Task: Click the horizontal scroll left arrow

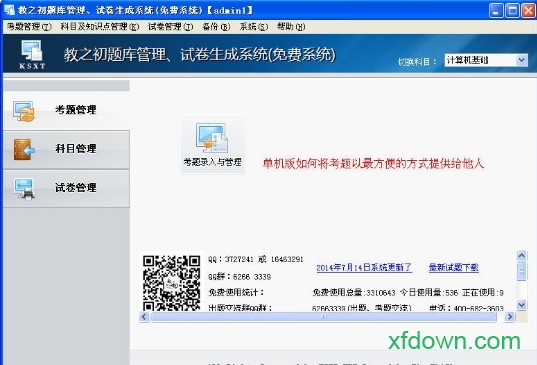Action: pyautogui.click(x=144, y=317)
